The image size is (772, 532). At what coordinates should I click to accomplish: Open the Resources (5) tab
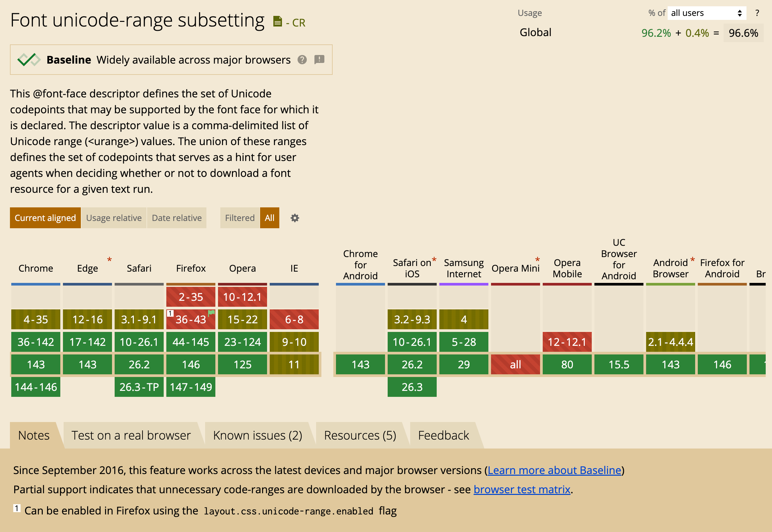[x=360, y=435]
